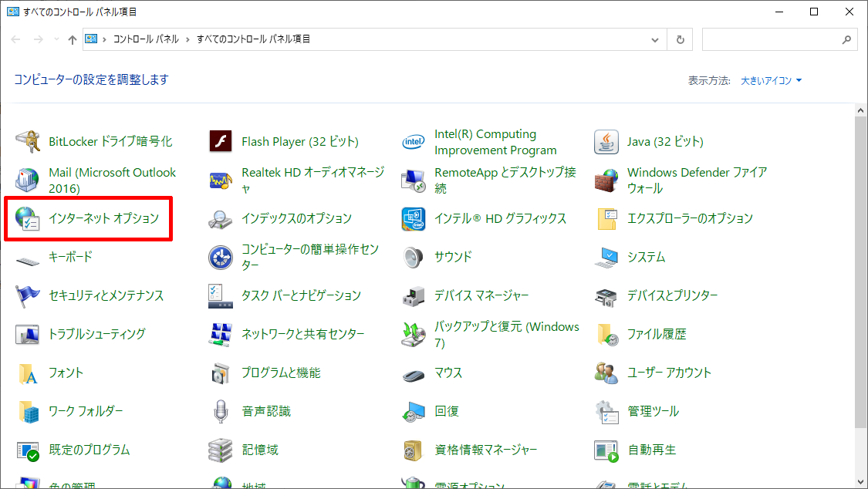The image size is (868, 489).
Task: Open the 記憶域 storage icon
Action: pyautogui.click(x=221, y=450)
